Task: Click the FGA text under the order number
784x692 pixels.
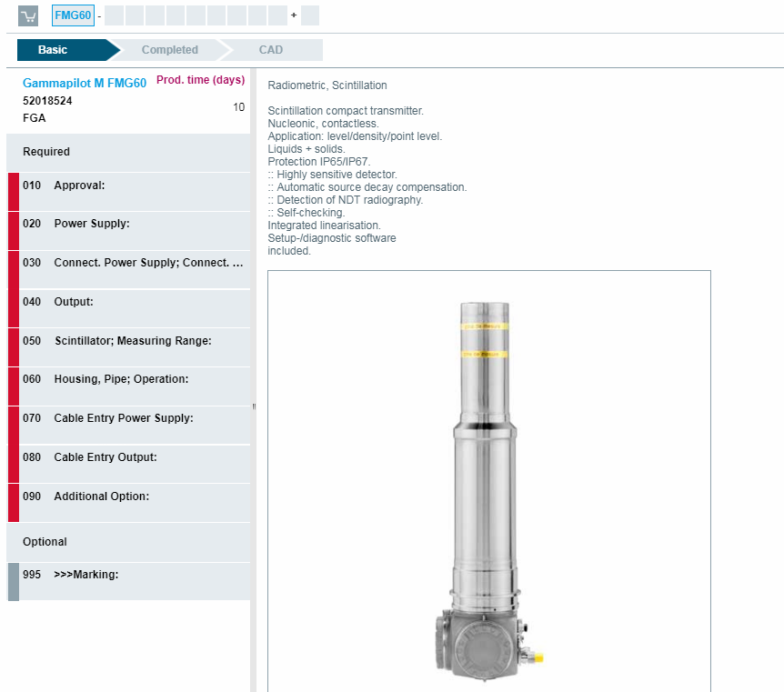Action: tap(34, 118)
